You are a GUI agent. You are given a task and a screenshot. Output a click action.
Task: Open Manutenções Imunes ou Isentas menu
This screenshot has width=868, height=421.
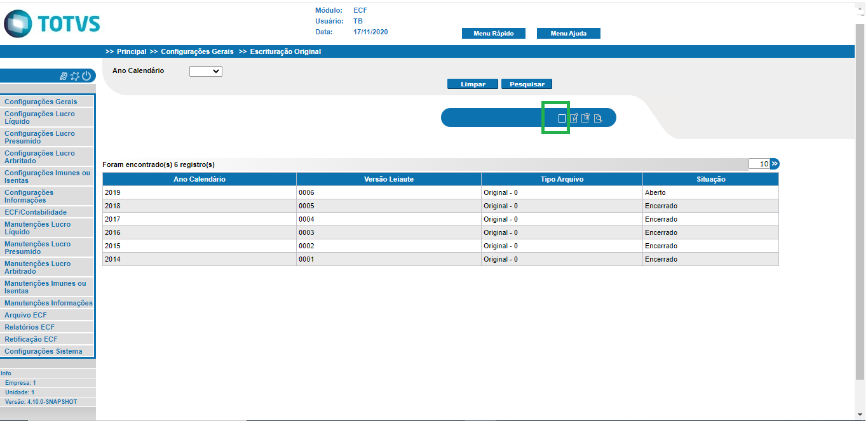(x=48, y=287)
